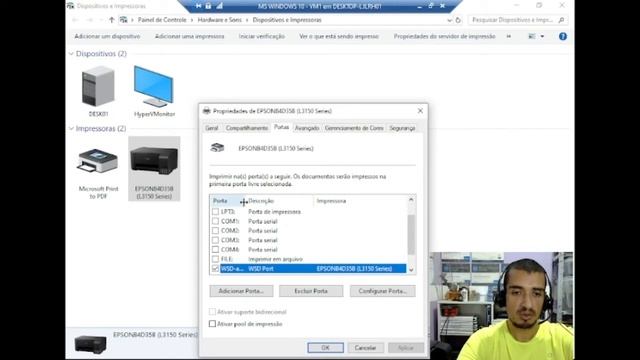This screenshot has width=640, height=360.
Task: Switch to the Compartilhamento tab
Action: pyautogui.click(x=247, y=128)
